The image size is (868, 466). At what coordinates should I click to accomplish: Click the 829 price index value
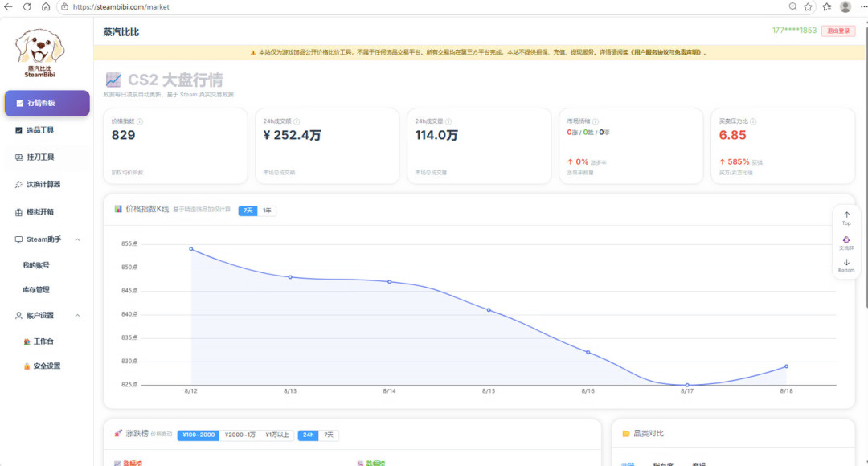tap(124, 135)
